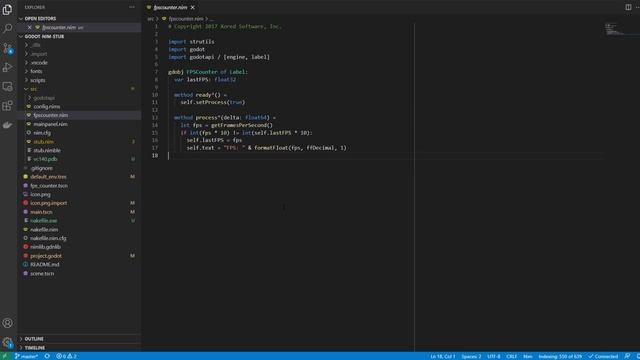The height and width of the screenshot is (360, 640).
Task: Change encoding via UTF-8 status item
Action: point(493,356)
